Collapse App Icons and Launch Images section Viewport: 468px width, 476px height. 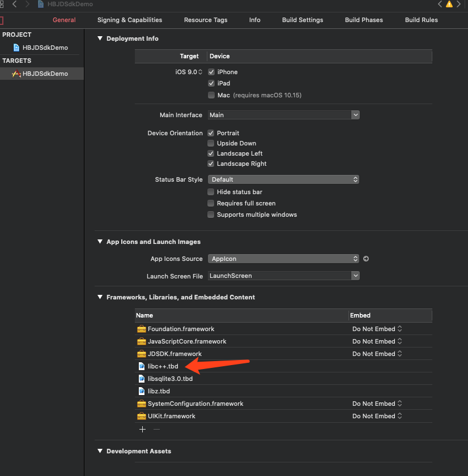point(100,242)
